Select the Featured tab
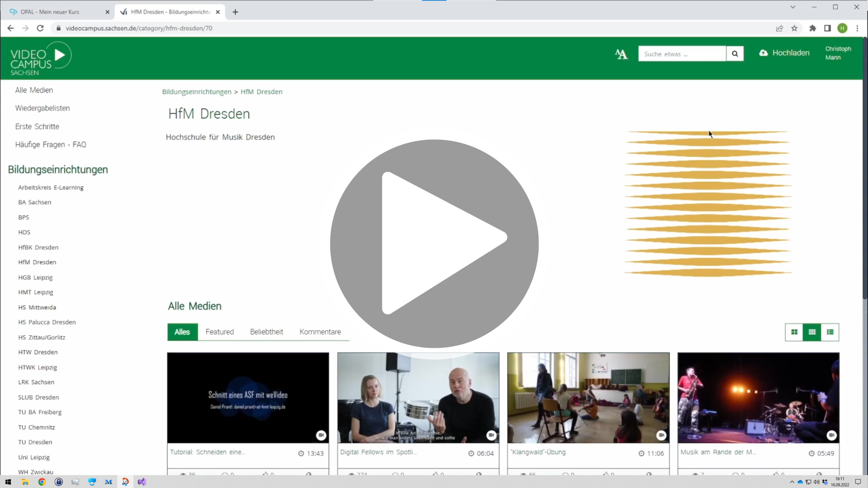 (x=219, y=332)
